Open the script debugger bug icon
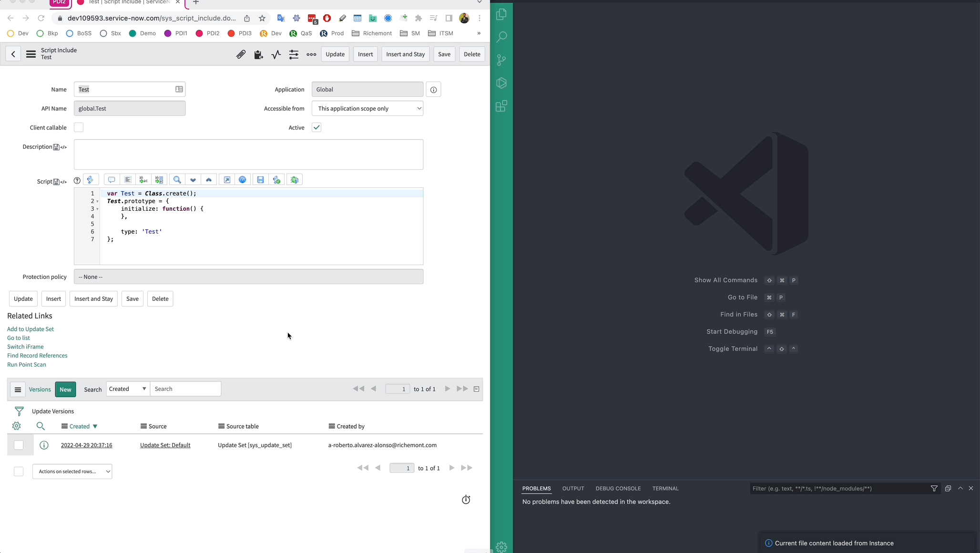The height and width of the screenshot is (553, 980). click(295, 180)
